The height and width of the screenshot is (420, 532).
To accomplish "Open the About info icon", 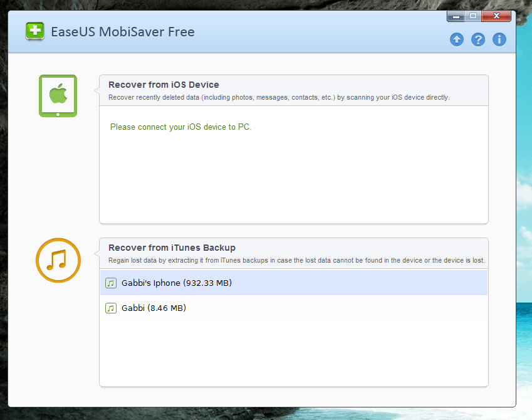I will pos(499,39).
